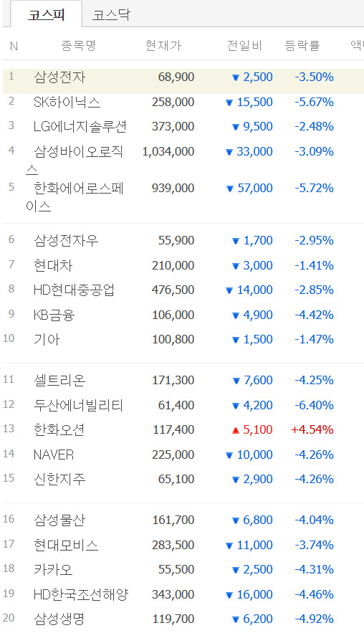The image size is (364, 633).
Task: Click the 한화오션 stock name
Action: 59,429
